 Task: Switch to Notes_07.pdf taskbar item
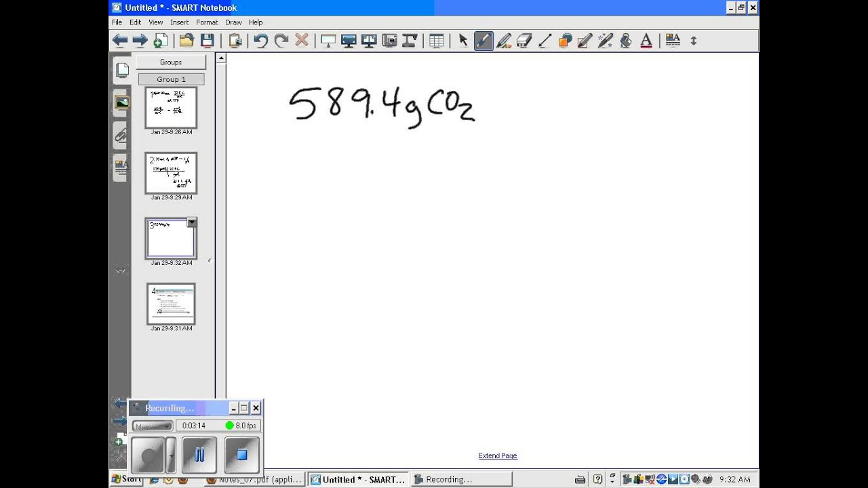[x=254, y=479]
